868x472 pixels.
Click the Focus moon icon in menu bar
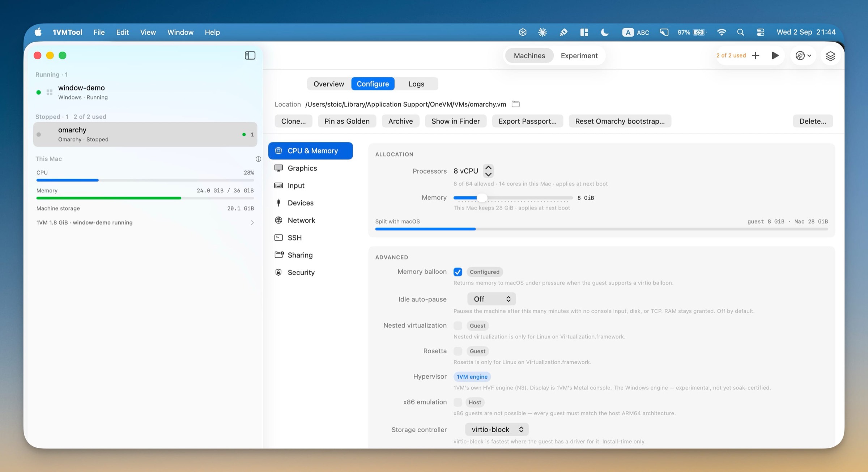(604, 32)
